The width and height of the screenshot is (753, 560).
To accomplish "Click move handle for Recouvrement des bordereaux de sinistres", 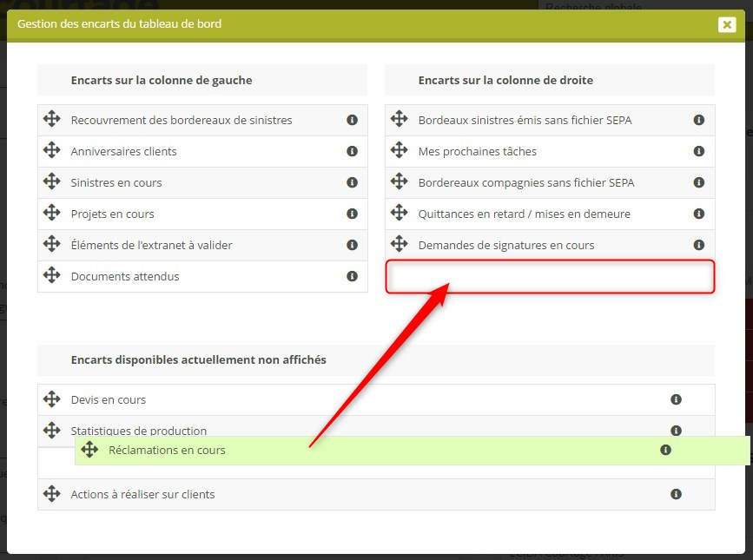I will click(51, 120).
